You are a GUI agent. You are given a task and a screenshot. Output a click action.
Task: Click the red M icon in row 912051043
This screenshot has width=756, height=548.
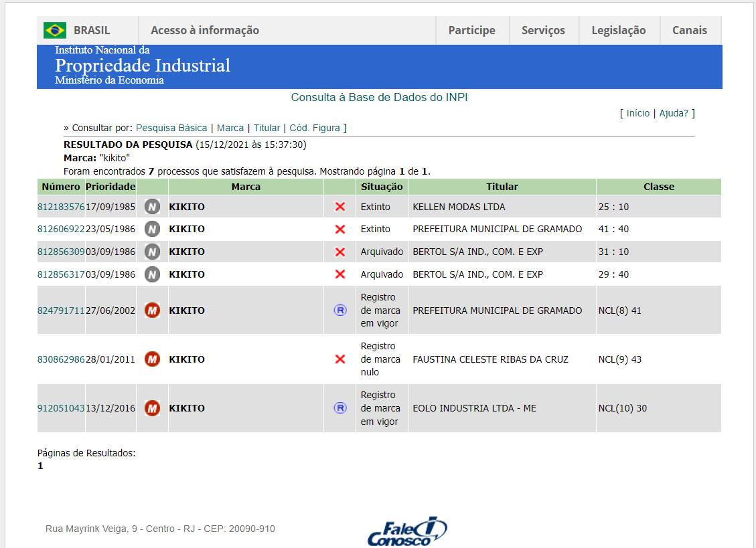tap(153, 408)
